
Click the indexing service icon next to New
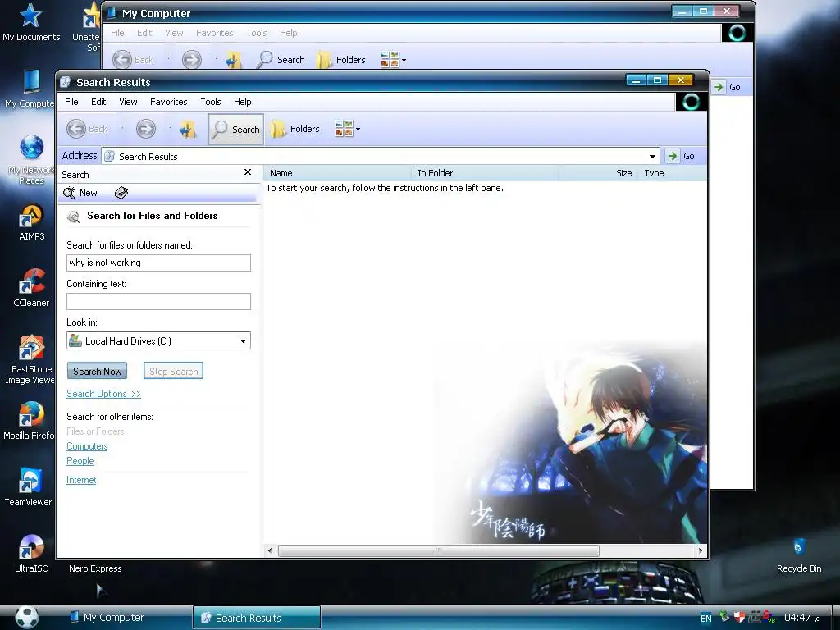point(121,193)
